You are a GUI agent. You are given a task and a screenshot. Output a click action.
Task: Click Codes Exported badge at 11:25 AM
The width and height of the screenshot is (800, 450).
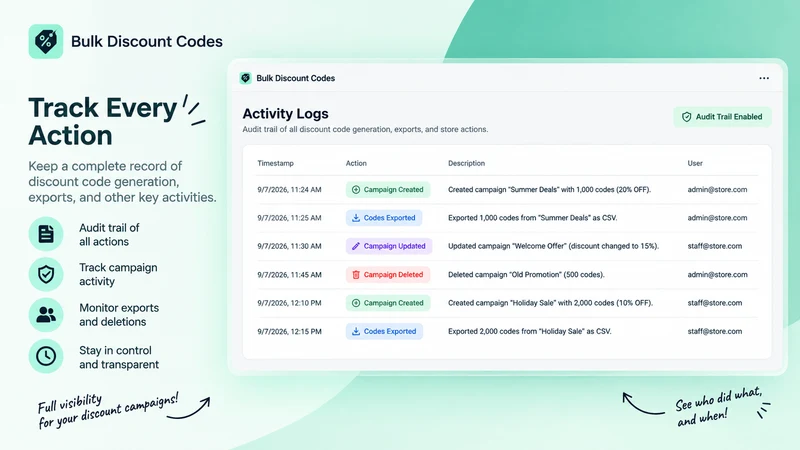pyautogui.click(x=384, y=218)
